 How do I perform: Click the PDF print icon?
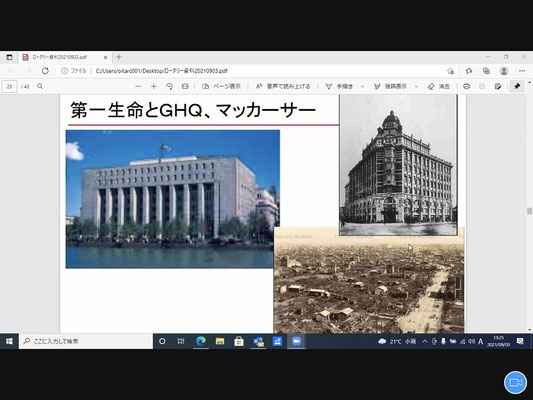tap(466, 86)
